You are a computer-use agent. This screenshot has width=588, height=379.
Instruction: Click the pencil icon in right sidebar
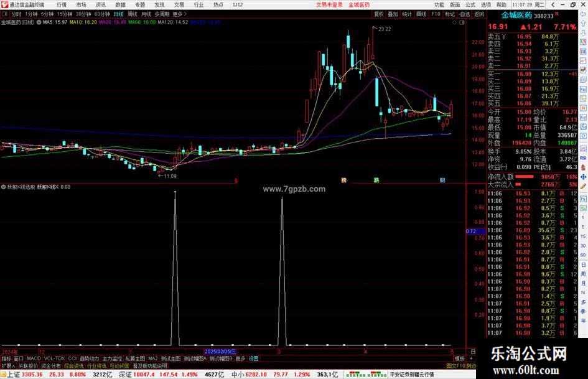[x=583, y=186]
